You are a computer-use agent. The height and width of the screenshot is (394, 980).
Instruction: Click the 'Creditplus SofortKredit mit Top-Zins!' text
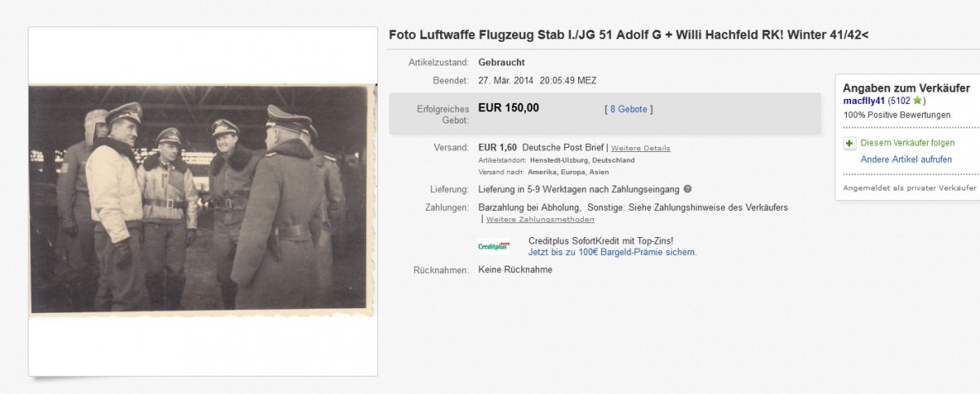600,240
